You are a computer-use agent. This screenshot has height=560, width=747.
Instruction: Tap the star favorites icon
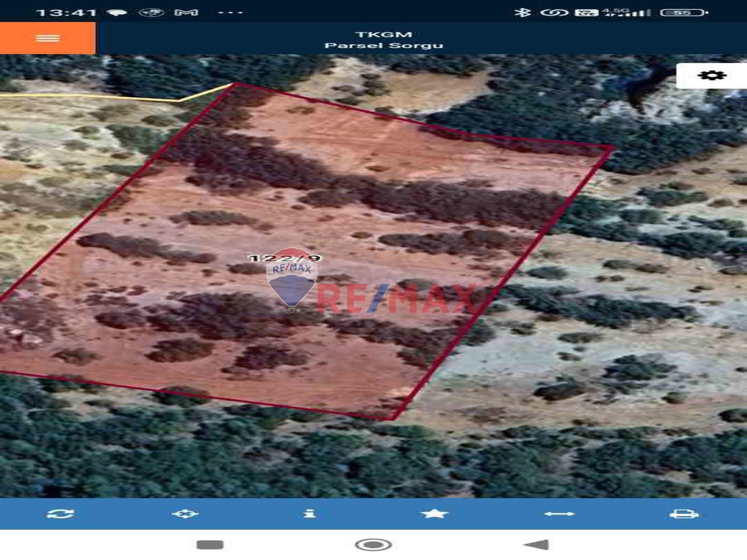435,513
